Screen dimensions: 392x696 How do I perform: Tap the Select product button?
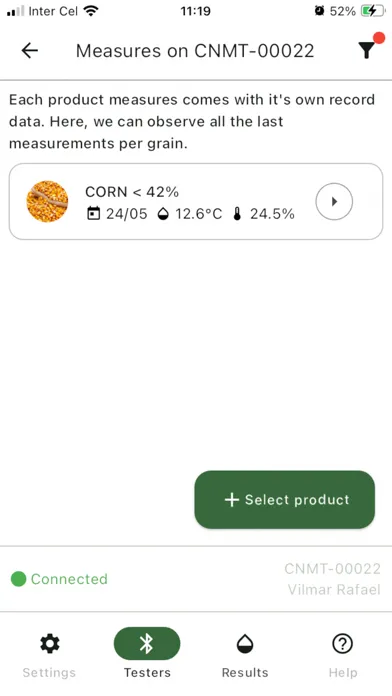click(285, 500)
